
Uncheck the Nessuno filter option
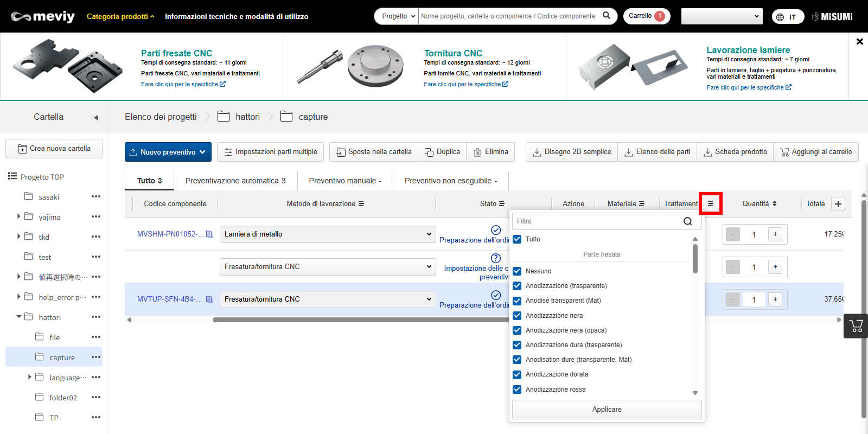click(517, 271)
